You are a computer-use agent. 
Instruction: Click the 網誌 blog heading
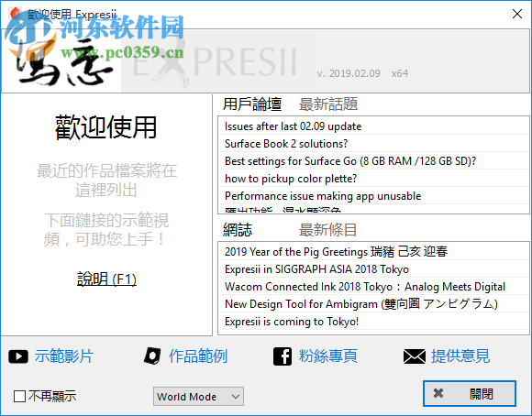tap(238, 230)
